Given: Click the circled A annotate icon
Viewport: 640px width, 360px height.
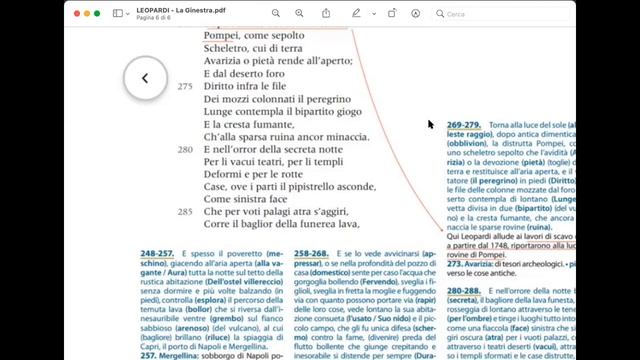Looking at the screenshot, I should 416,13.
